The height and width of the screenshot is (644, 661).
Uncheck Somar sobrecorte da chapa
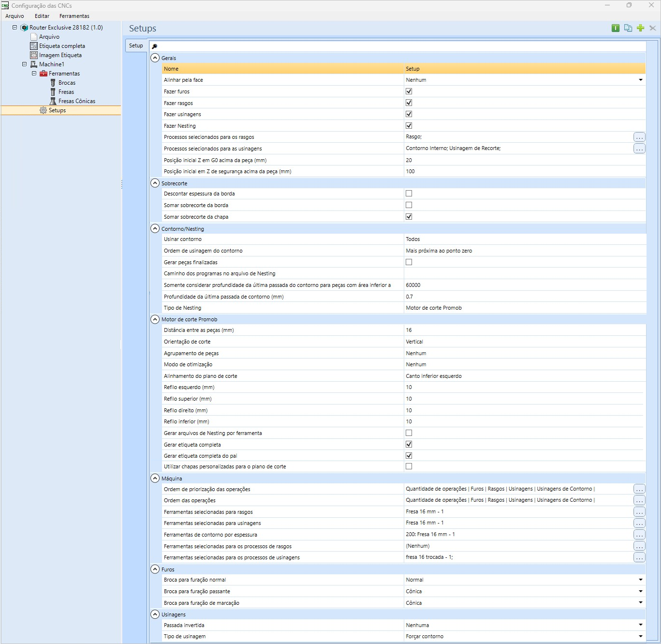(x=409, y=217)
